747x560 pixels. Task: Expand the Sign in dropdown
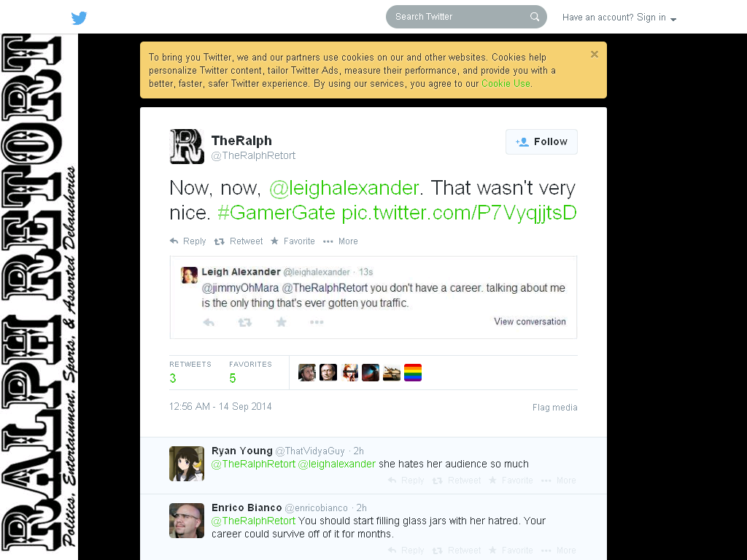(619, 17)
